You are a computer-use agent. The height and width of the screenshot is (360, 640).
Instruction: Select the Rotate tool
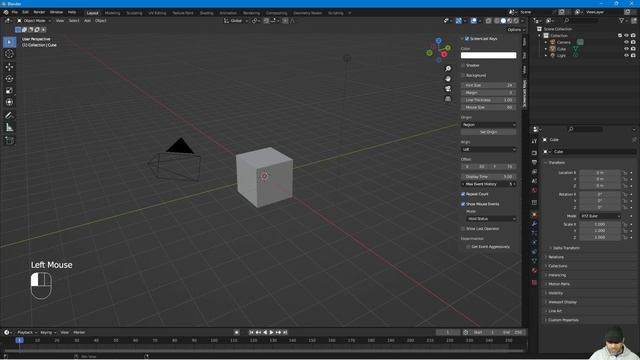(9, 79)
